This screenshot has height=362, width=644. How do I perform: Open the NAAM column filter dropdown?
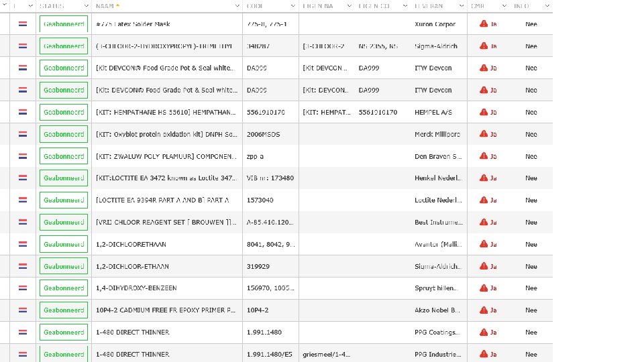pos(237,6)
